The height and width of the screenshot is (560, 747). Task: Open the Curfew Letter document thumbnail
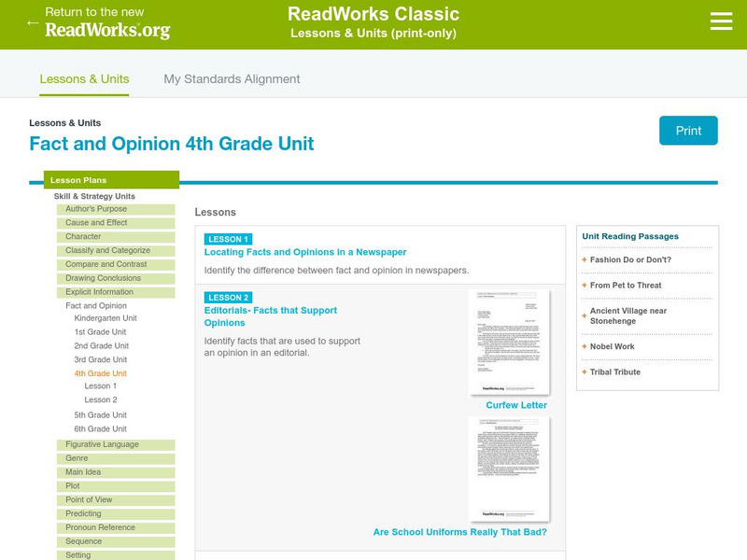click(509, 343)
